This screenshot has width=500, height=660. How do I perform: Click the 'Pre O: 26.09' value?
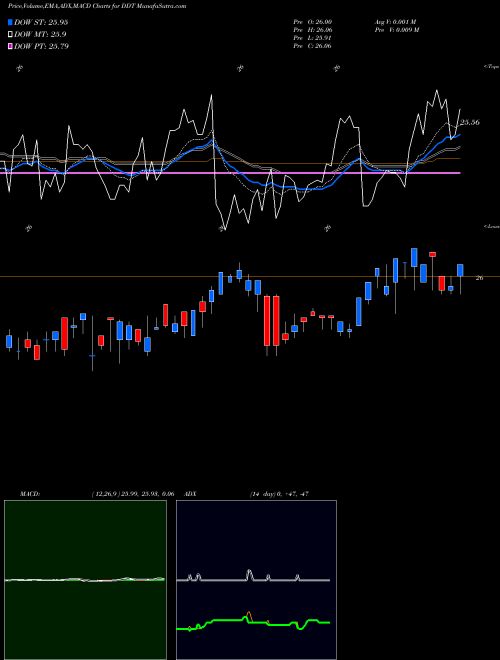[x=312, y=22]
